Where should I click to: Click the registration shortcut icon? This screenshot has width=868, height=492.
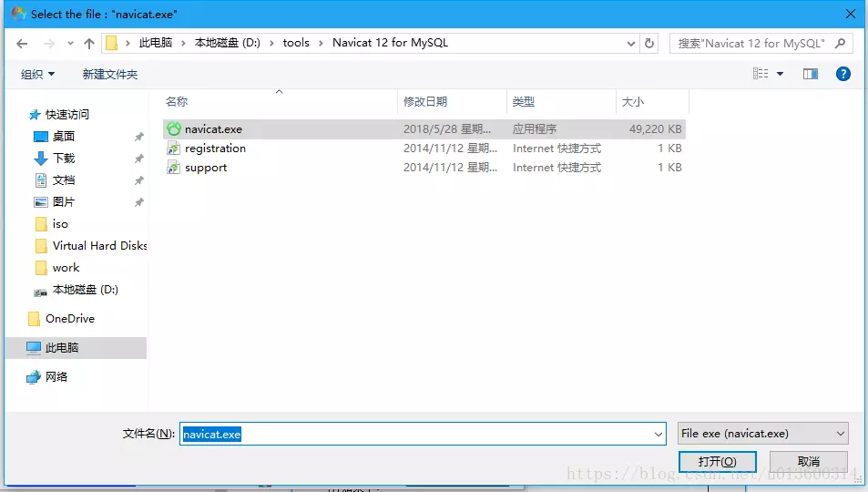point(174,148)
